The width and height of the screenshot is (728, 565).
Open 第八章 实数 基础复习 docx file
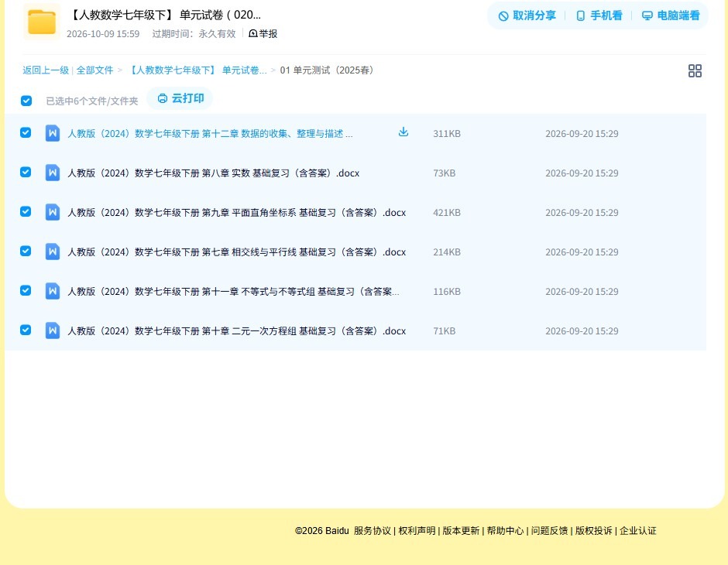pyautogui.click(x=214, y=173)
